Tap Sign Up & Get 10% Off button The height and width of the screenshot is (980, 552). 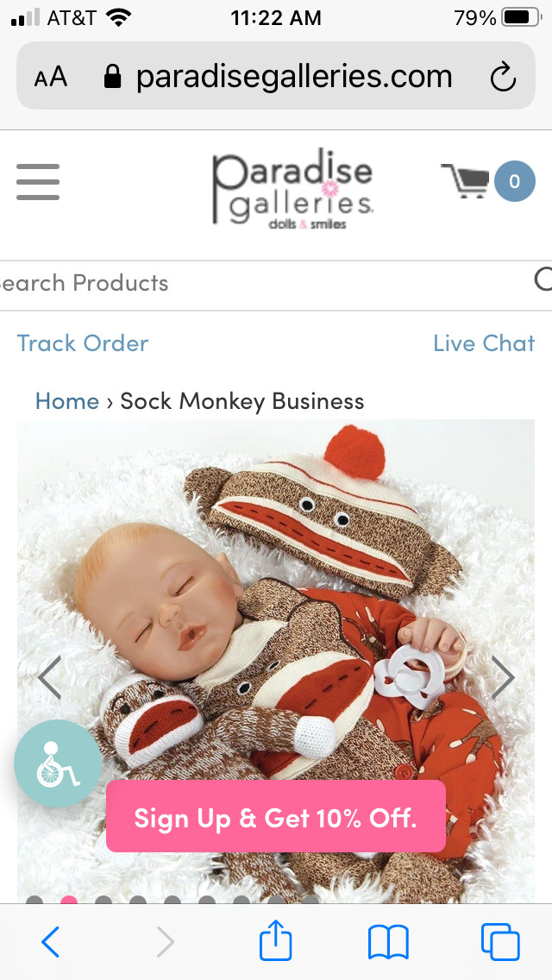(x=276, y=817)
